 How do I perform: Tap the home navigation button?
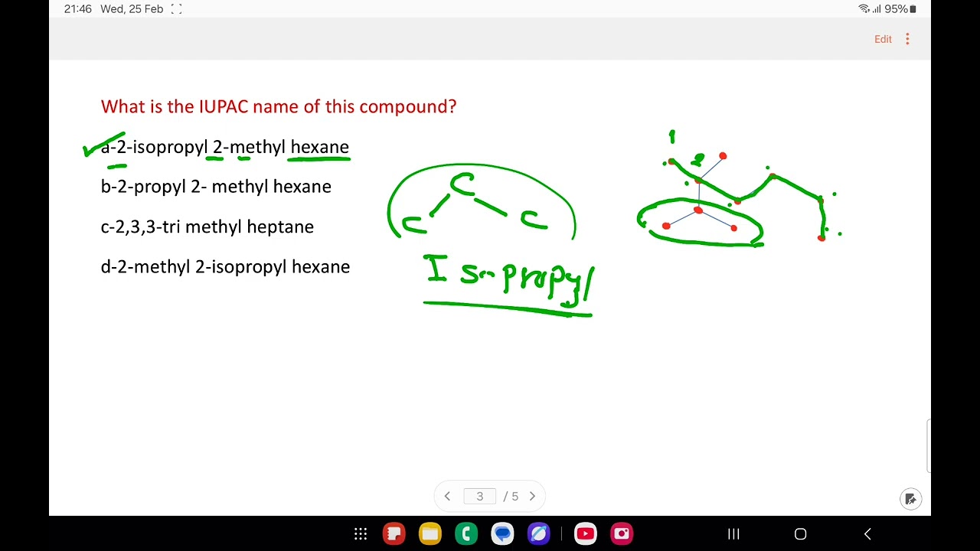801,534
